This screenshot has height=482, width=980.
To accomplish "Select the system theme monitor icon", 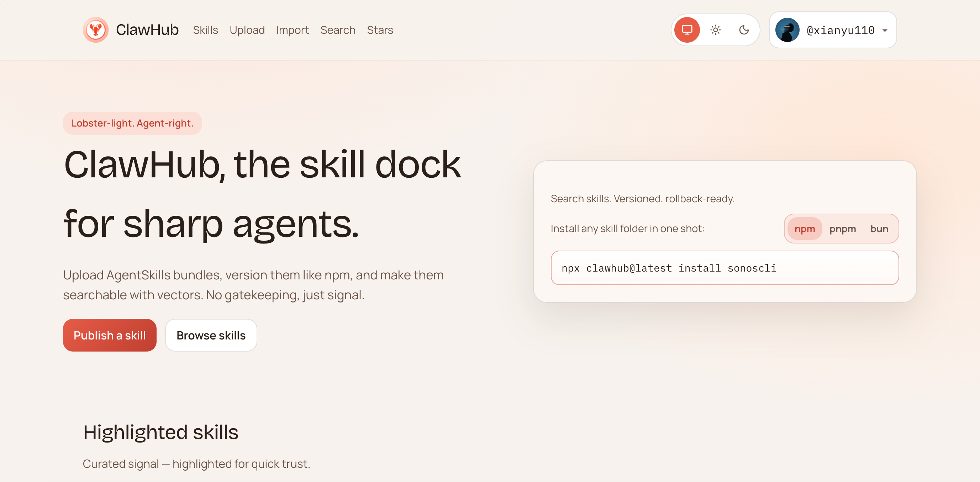I will point(687,30).
